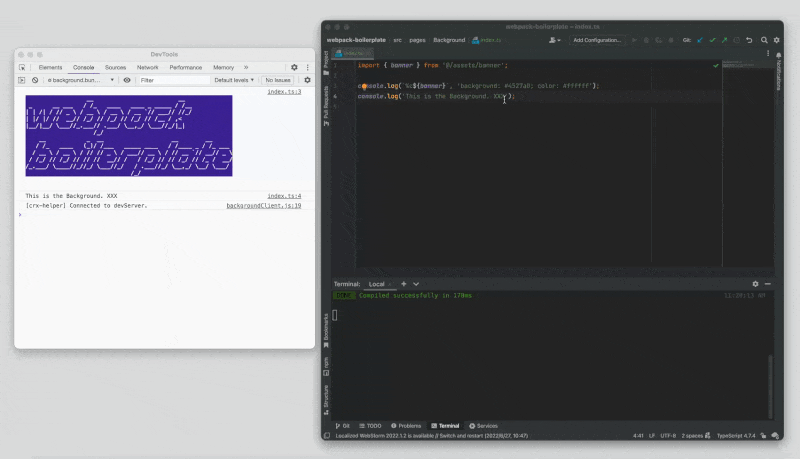The height and width of the screenshot is (459, 800).
Task: Open the terminal sessions dropdown chevron
Action: (416, 284)
